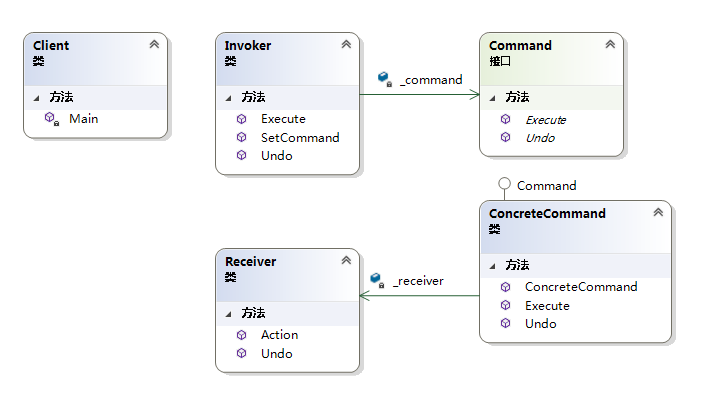Click the Execute method icon in Invoker
Screen dimensions: 726x416
coord(241,119)
